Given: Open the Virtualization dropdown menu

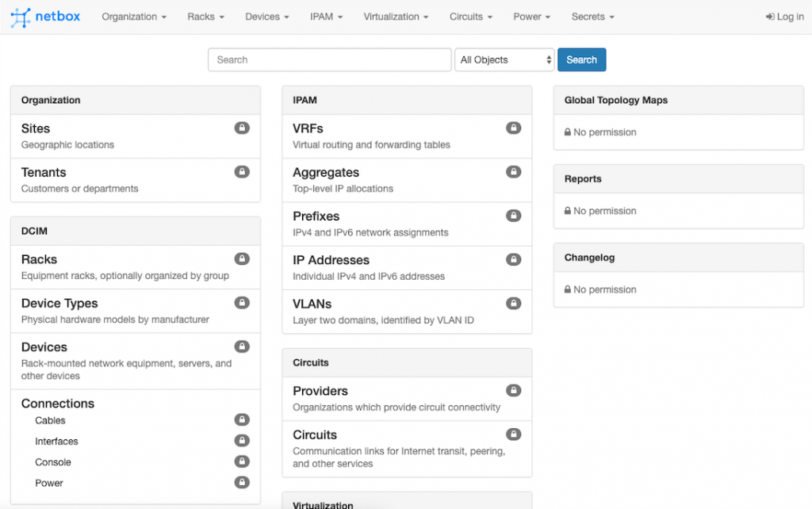Looking at the screenshot, I should point(396,17).
